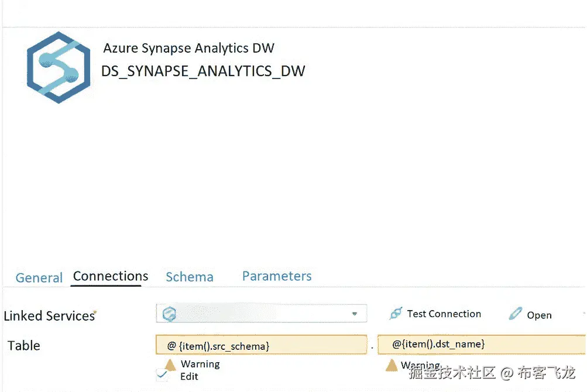The height and width of the screenshot is (392, 587).
Task: Click the @{item().src_schema} table schema field
Action: point(261,346)
